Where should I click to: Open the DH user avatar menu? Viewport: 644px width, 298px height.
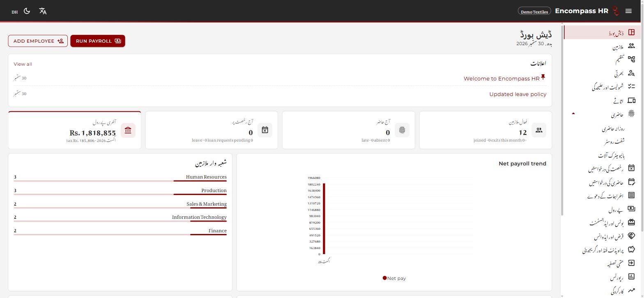point(15,11)
